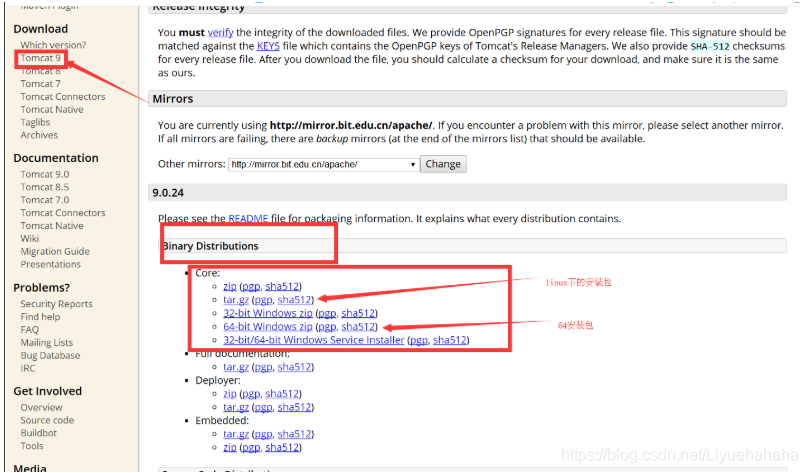Open Tomcat 7.0 documentation
The height and width of the screenshot is (473, 808).
click(44, 200)
